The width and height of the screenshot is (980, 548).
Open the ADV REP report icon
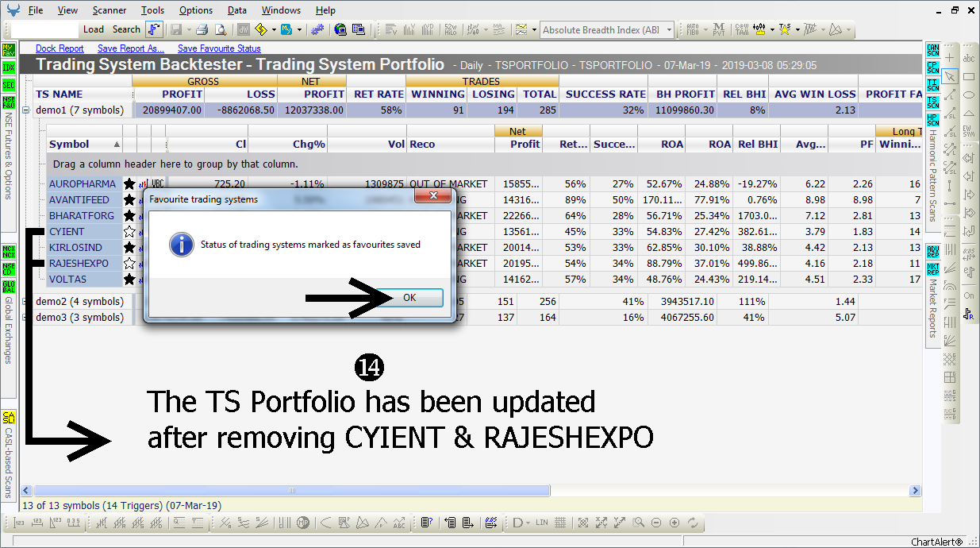933,253
